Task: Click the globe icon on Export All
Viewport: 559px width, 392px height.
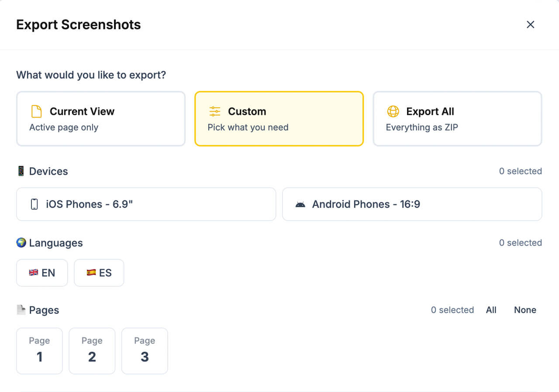Action: 393,111
